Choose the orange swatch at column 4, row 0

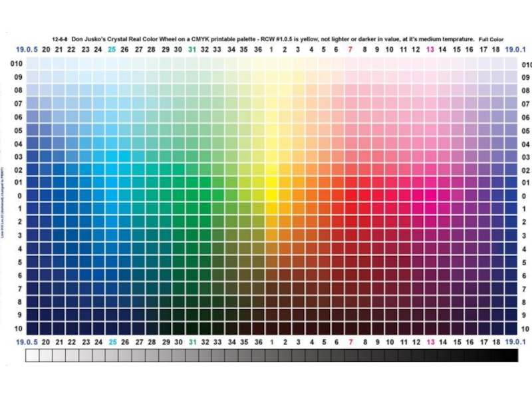(x=311, y=195)
